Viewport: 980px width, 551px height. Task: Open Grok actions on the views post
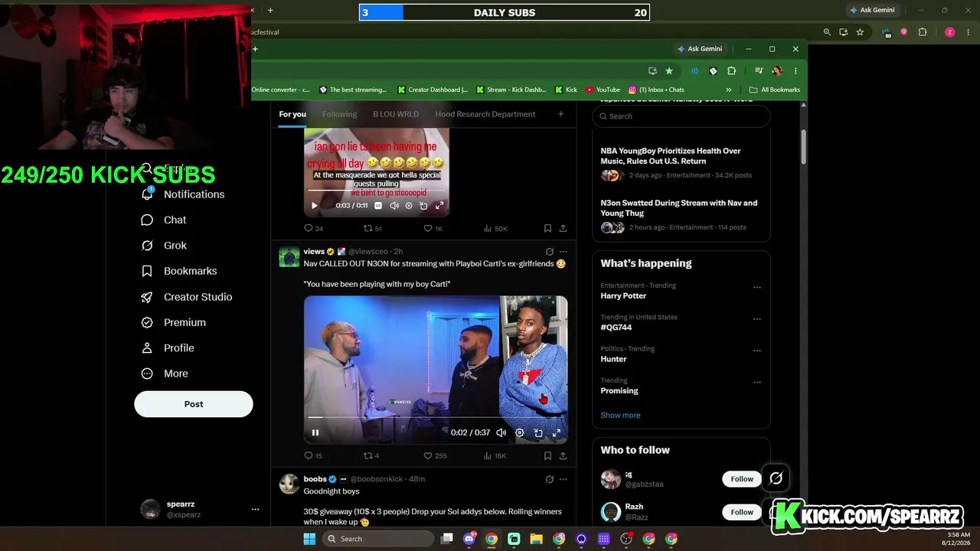(549, 252)
